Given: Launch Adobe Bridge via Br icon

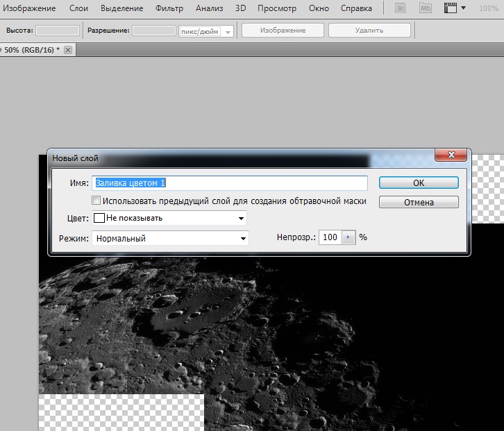Looking at the screenshot, I should (x=401, y=8).
